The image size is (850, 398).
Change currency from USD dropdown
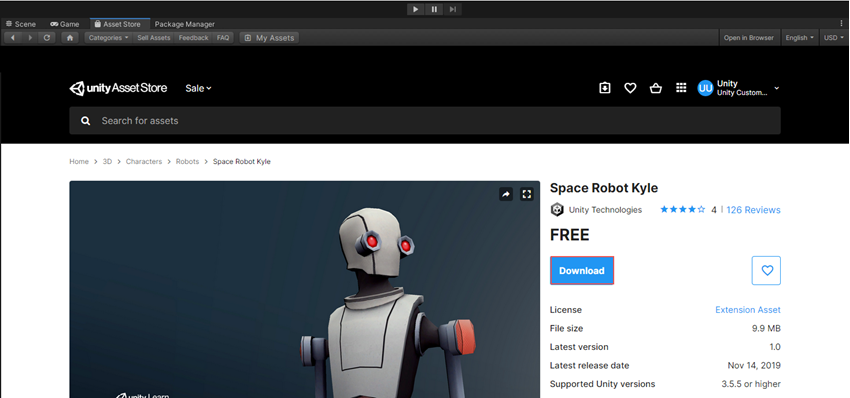point(834,38)
